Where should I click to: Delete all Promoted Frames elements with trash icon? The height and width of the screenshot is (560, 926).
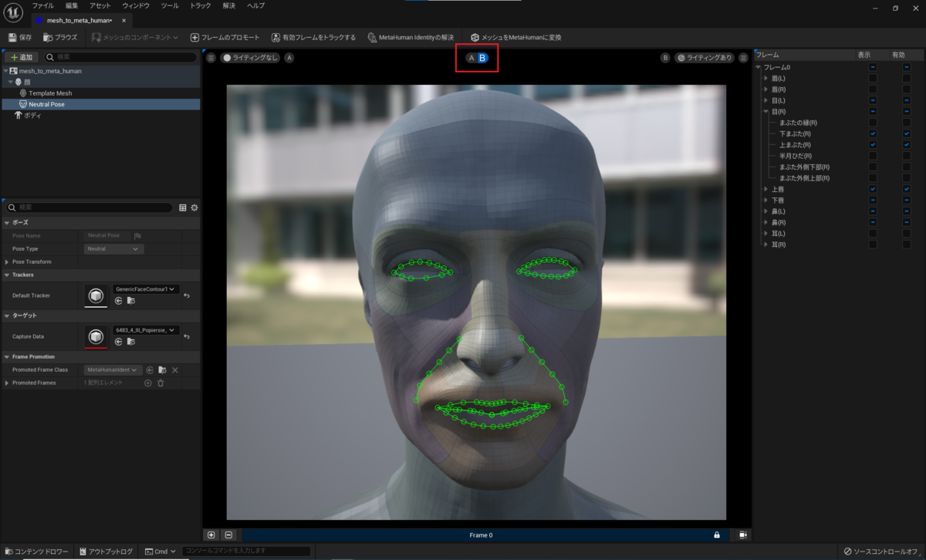161,383
